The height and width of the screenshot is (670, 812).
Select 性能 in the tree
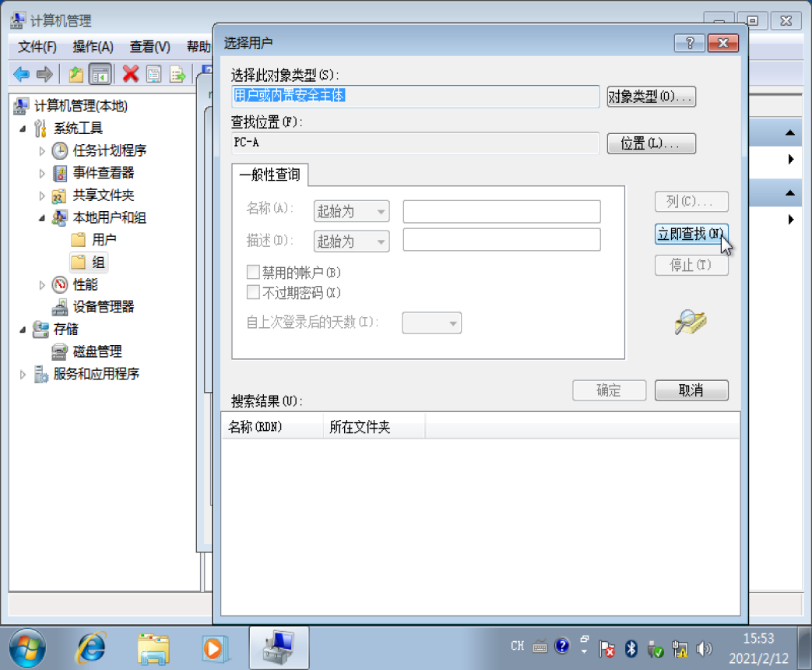click(85, 284)
